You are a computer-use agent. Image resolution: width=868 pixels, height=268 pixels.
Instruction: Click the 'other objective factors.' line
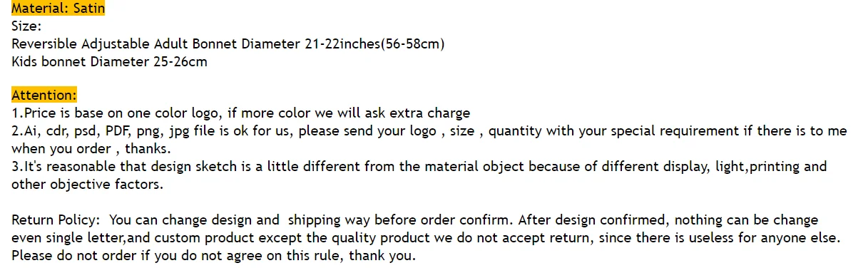[87, 185]
